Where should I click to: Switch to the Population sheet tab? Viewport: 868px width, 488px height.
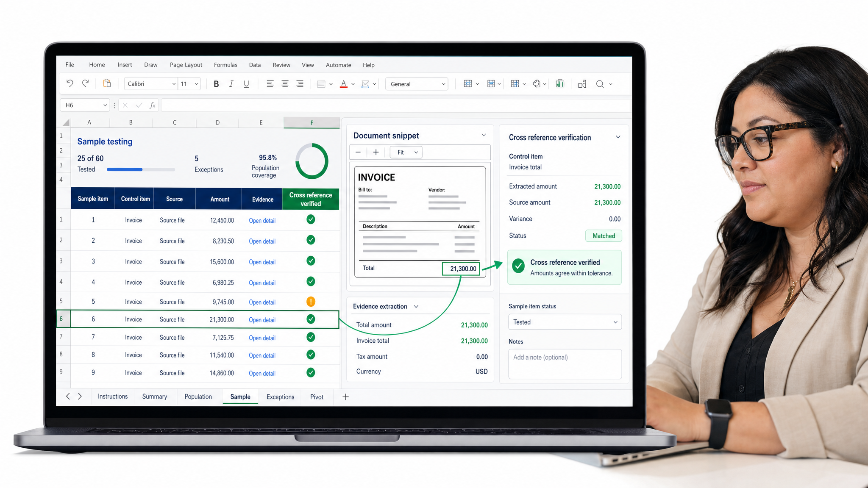point(198,396)
